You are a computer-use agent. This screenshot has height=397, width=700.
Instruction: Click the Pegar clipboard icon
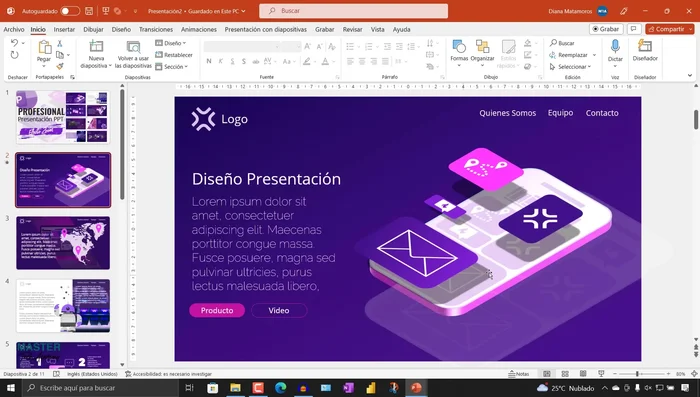(44, 47)
